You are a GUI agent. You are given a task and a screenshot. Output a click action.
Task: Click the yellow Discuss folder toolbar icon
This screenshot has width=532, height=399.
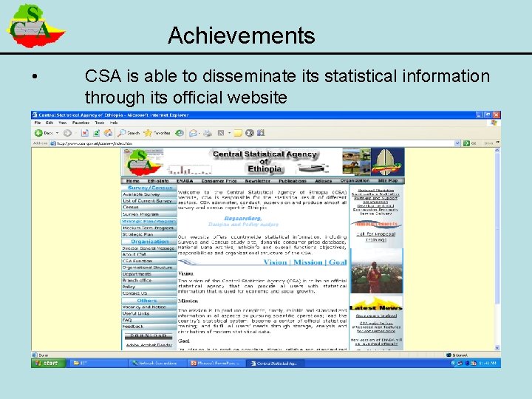click(238, 133)
